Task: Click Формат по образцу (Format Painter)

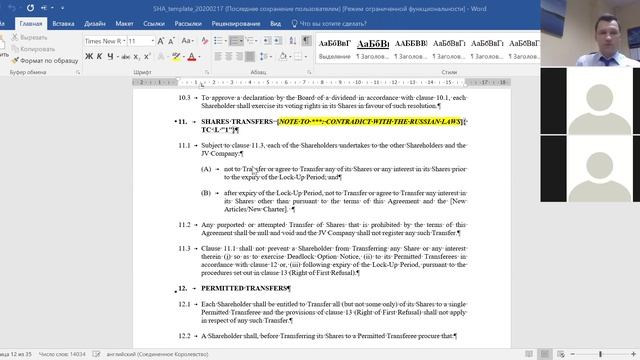Action: click(44, 60)
